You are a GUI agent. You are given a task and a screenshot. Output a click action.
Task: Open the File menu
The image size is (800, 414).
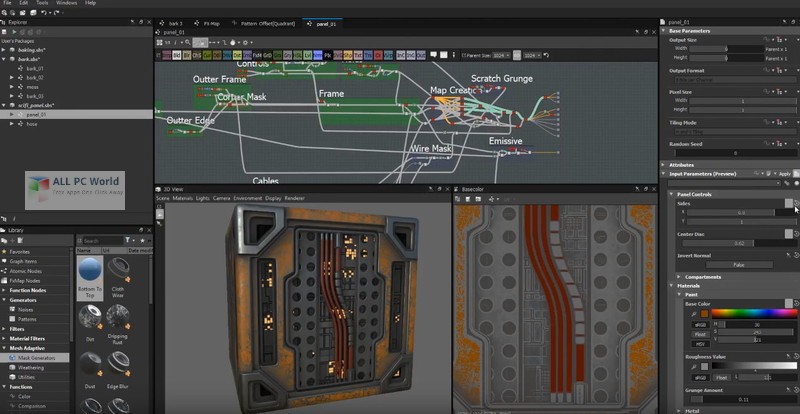tap(7, 3)
